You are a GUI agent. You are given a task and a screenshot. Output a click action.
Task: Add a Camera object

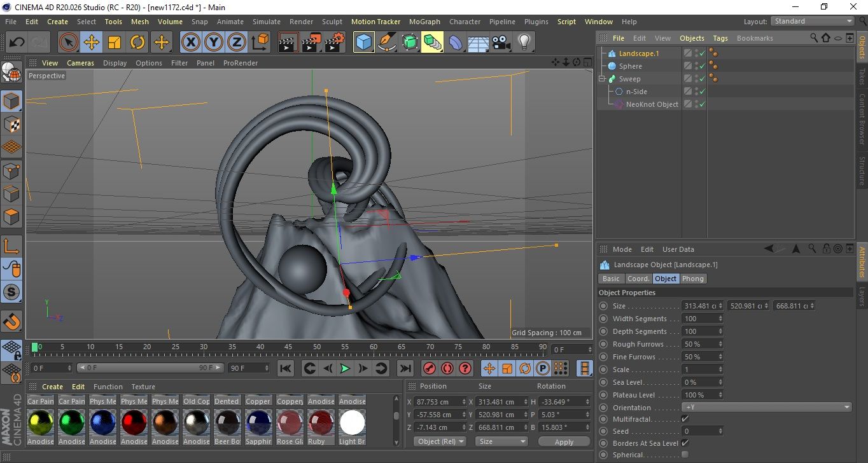(x=501, y=43)
